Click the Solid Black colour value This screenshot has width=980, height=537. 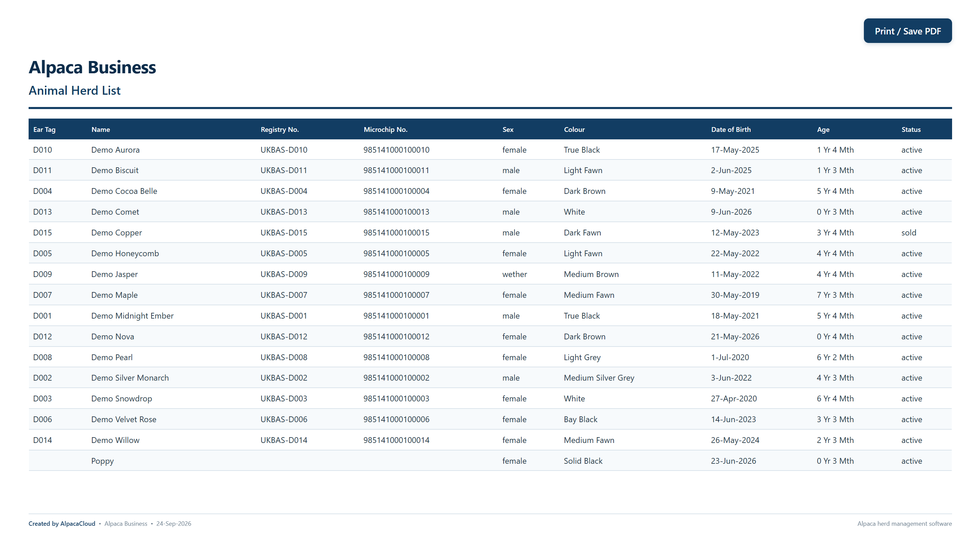(583, 461)
